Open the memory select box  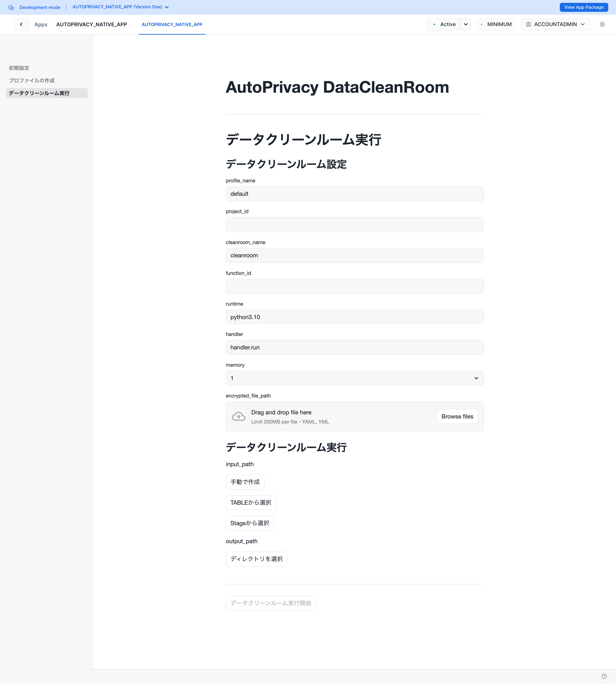coord(354,378)
